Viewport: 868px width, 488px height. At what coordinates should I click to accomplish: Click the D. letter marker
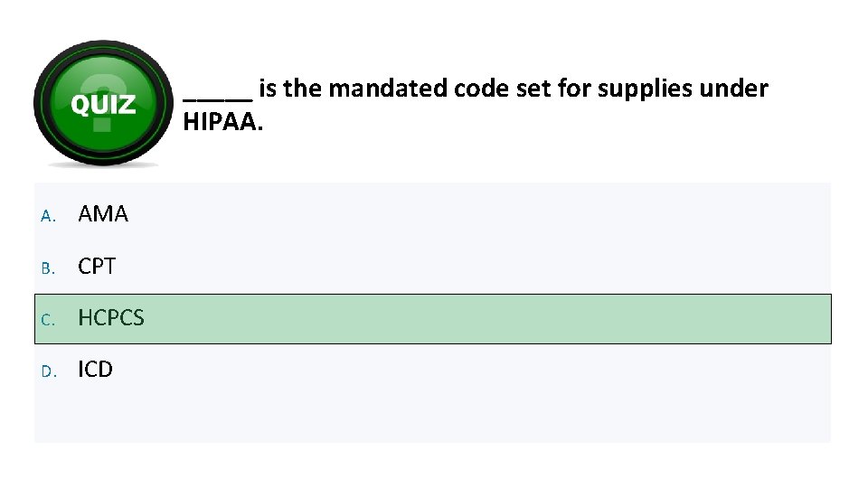point(49,371)
